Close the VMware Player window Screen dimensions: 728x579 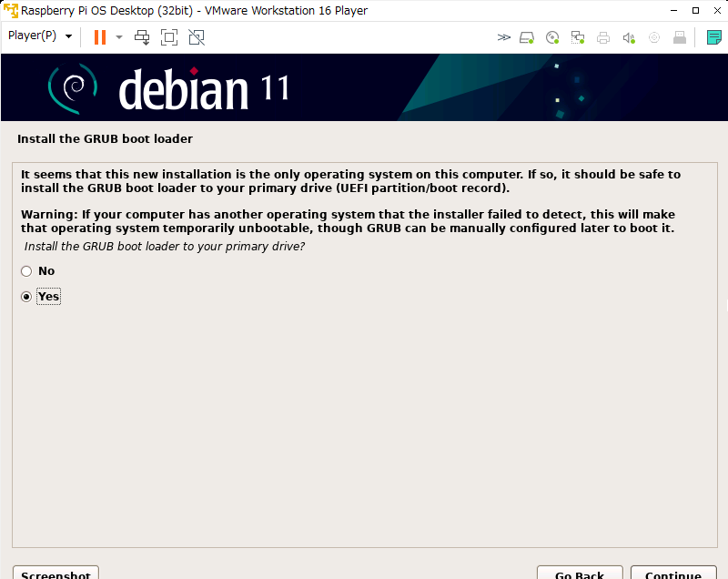tap(717, 10)
